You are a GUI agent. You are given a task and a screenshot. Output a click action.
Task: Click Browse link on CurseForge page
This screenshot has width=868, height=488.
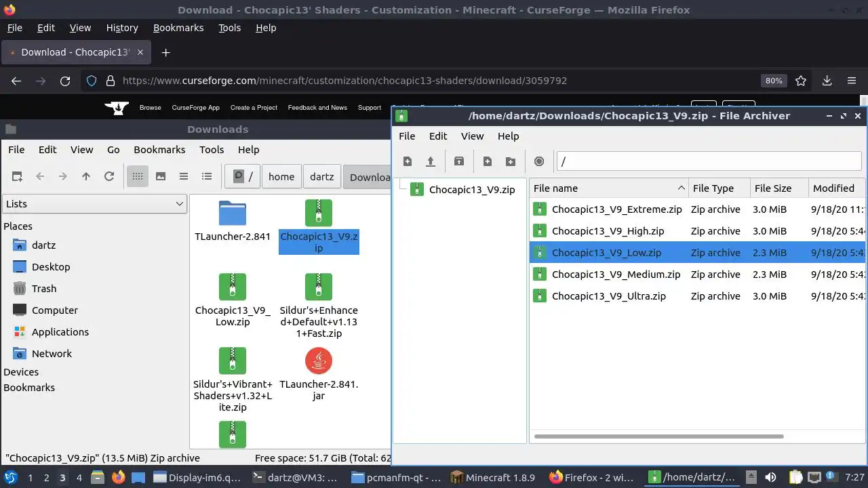click(x=151, y=108)
